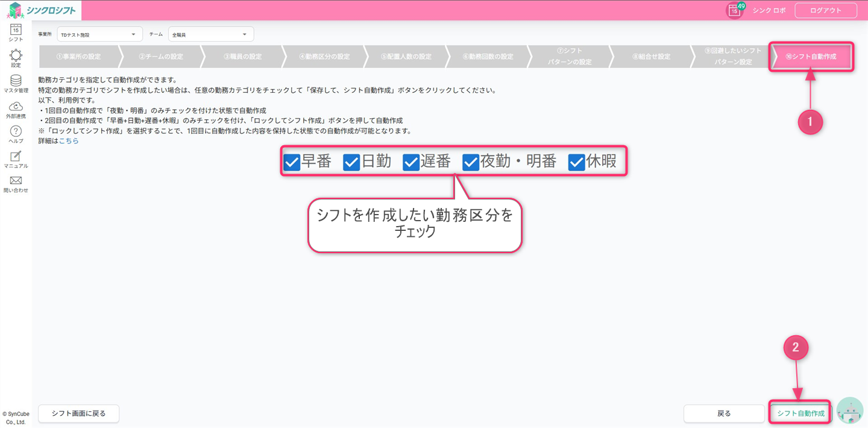Open 問い合わせ envelope icon
Image resolution: width=868 pixels, height=428 pixels.
(x=16, y=181)
